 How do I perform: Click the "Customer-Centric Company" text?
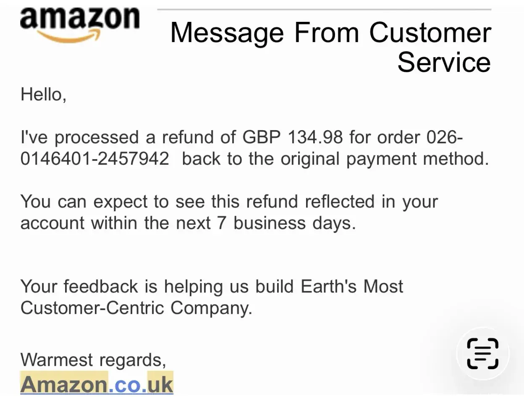click(136, 308)
